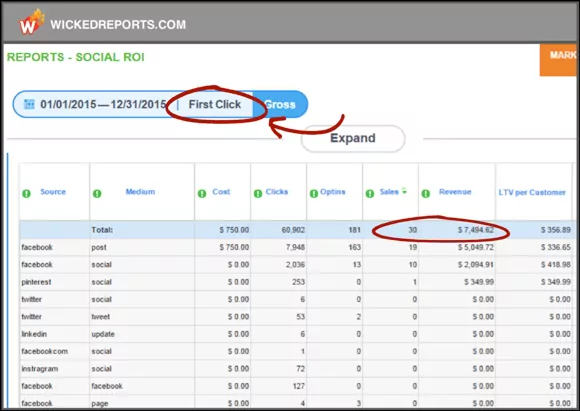Click the page medium cell
This screenshot has width=580, height=411.
point(100,404)
